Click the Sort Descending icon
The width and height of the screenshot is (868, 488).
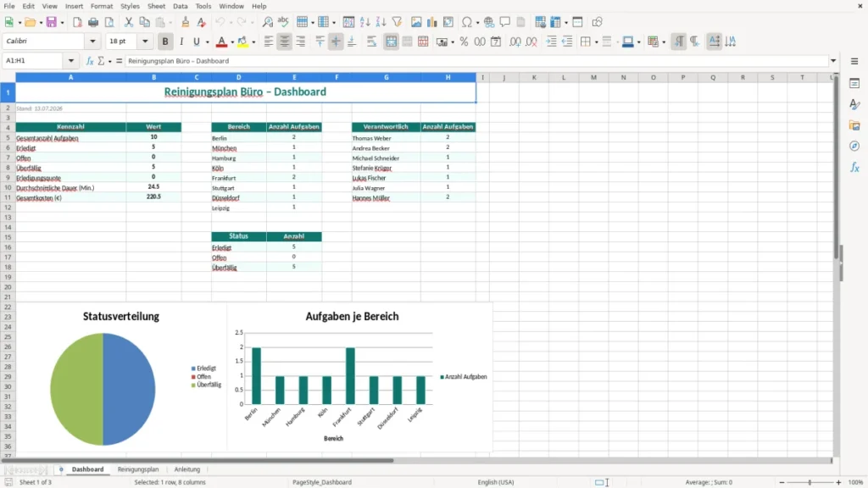point(381,22)
